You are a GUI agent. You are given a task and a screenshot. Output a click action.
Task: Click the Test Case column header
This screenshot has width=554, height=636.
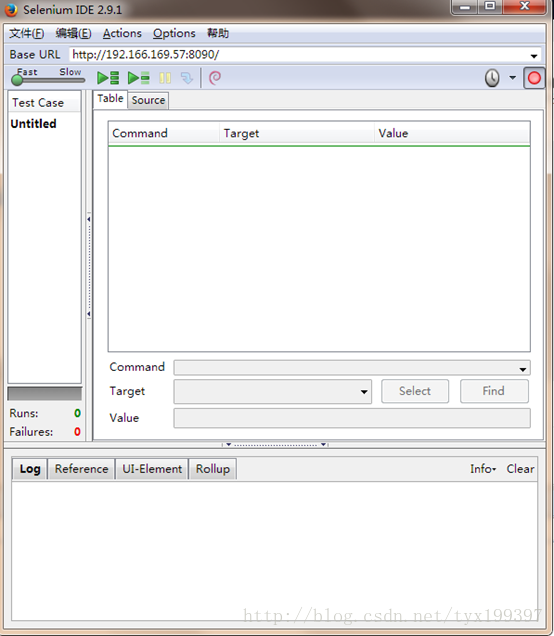[x=45, y=103]
